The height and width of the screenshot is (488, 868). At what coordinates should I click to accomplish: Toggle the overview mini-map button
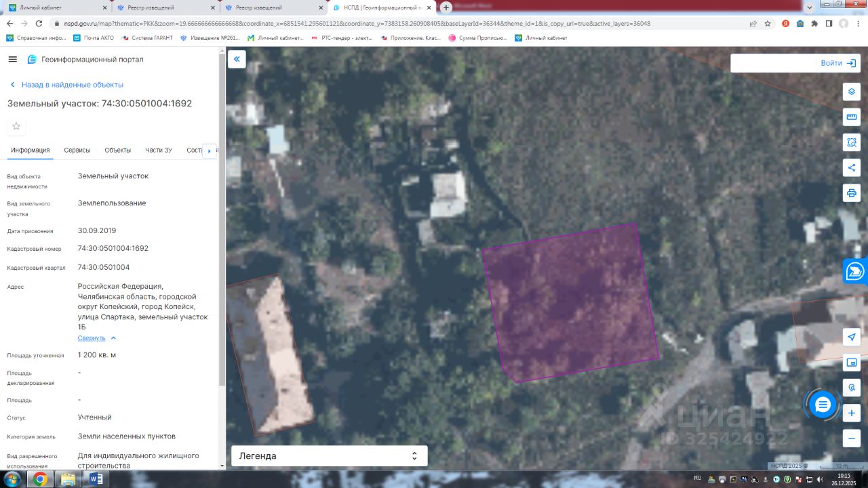click(x=852, y=363)
